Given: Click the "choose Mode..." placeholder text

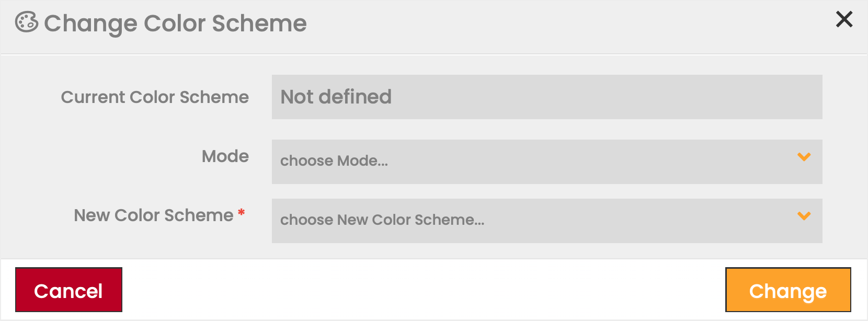Looking at the screenshot, I should tap(334, 161).
